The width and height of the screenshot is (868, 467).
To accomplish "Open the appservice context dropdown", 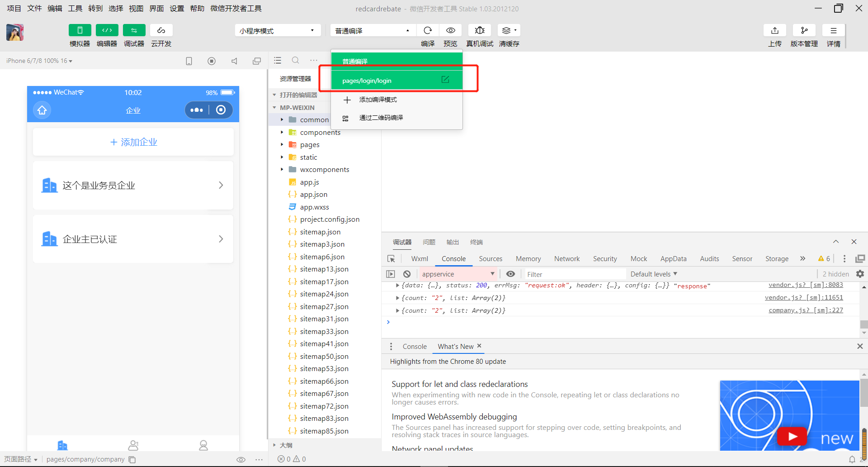I will coord(458,274).
